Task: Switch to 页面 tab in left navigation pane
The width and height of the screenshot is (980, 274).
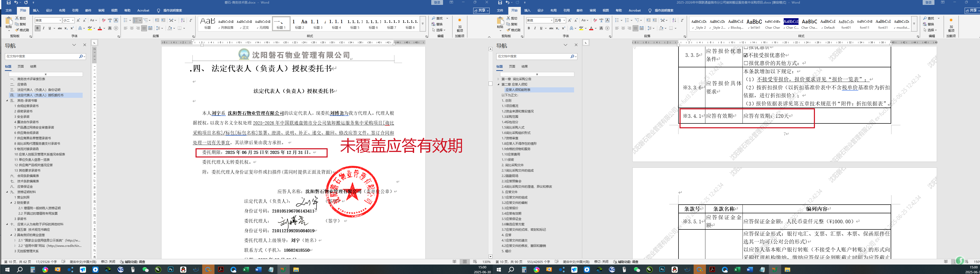Action: click(x=20, y=67)
